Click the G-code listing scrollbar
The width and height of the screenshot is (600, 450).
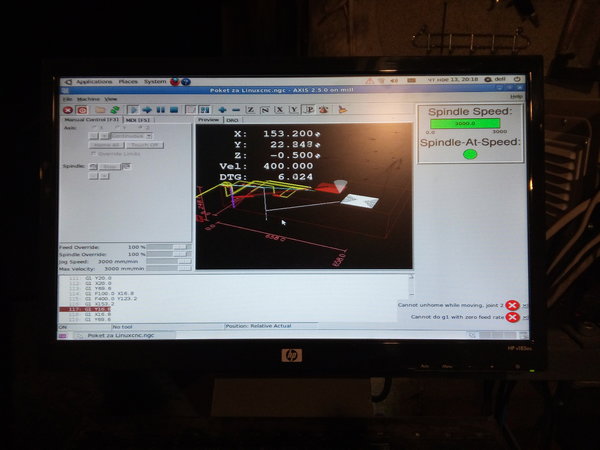click(x=411, y=285)
